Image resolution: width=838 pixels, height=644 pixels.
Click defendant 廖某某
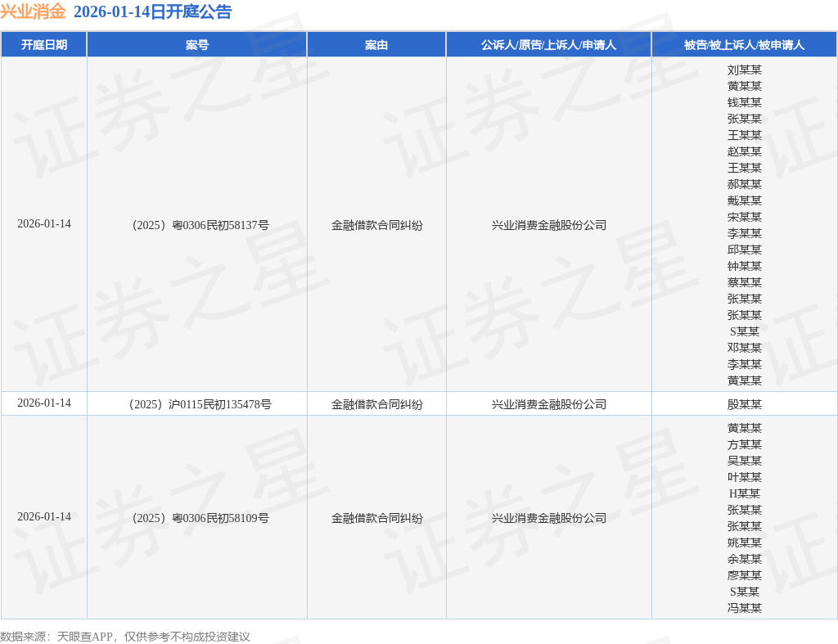pos(745,575)
